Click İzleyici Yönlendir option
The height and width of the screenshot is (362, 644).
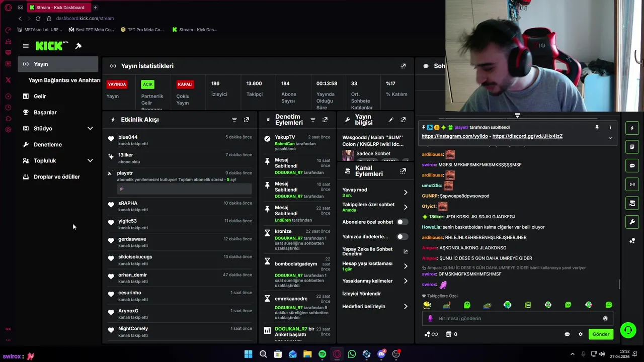pos(361,294)
